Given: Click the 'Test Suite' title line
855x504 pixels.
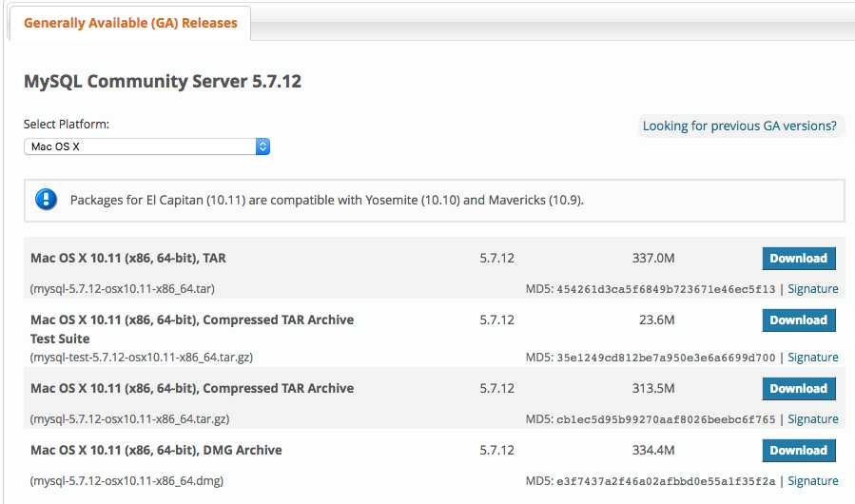Looking at the screenshot, I should point(60,339).
